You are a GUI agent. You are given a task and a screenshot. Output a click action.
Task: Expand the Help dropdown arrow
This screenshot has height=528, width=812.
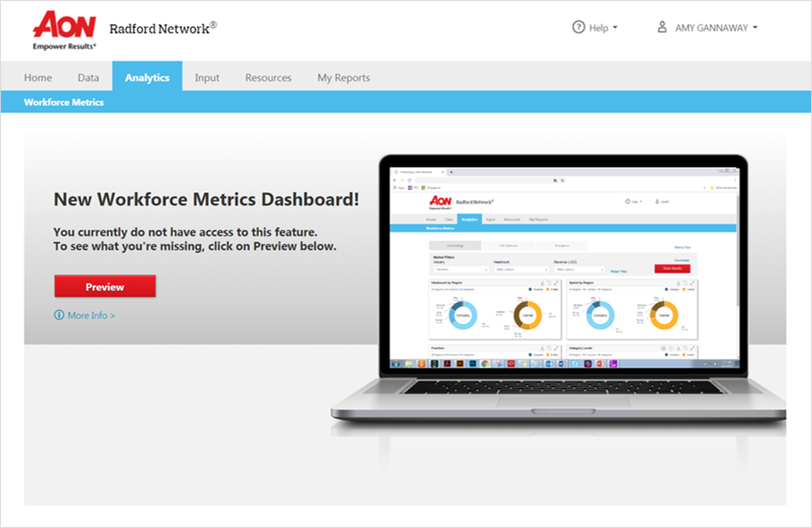coord(615,28)
